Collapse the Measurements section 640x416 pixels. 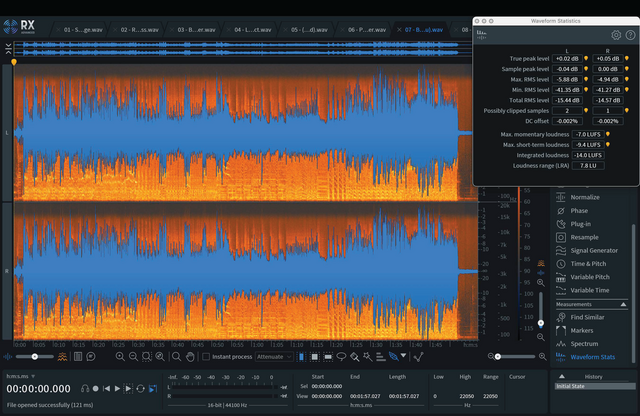(623, 305)
